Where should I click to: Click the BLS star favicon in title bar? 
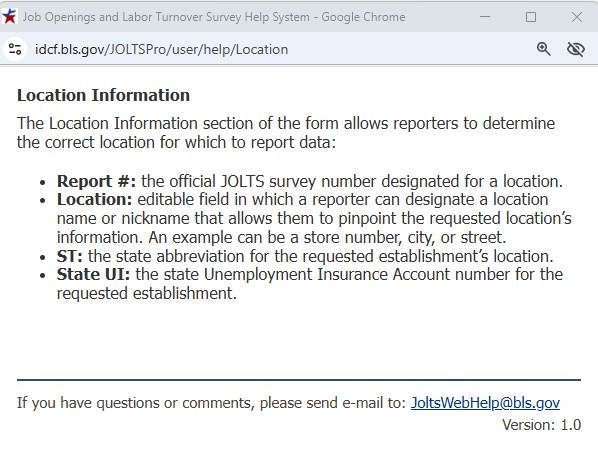point(9,16)
